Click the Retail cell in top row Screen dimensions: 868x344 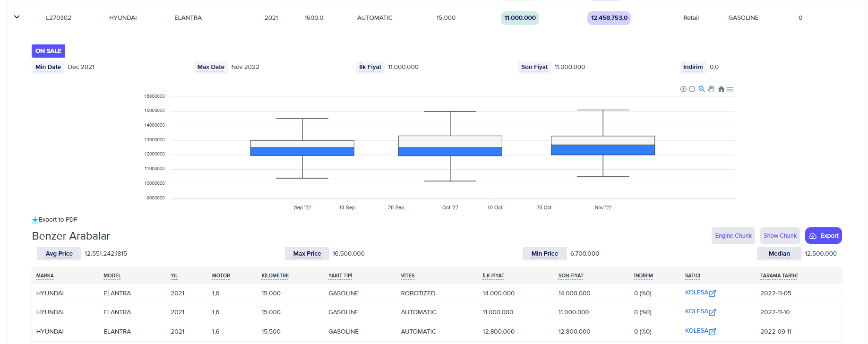[x=691, y=18]
